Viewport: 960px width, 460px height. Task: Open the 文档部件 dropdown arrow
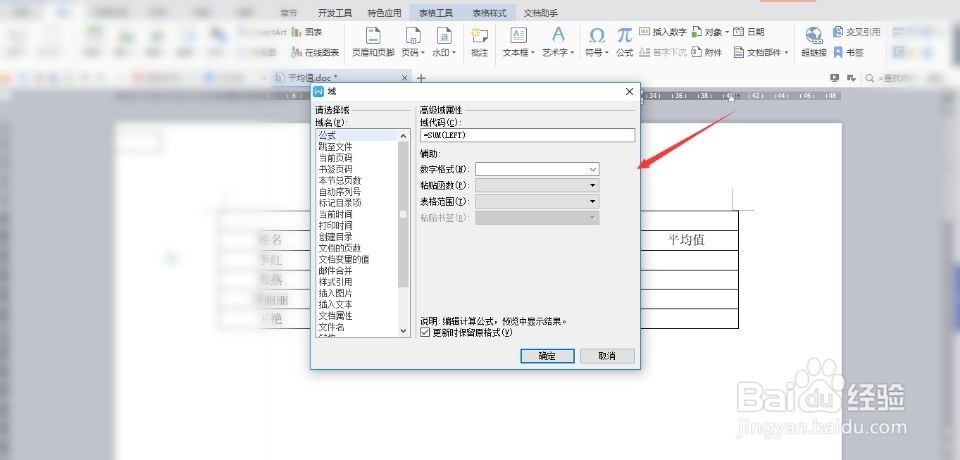(786, 53)
